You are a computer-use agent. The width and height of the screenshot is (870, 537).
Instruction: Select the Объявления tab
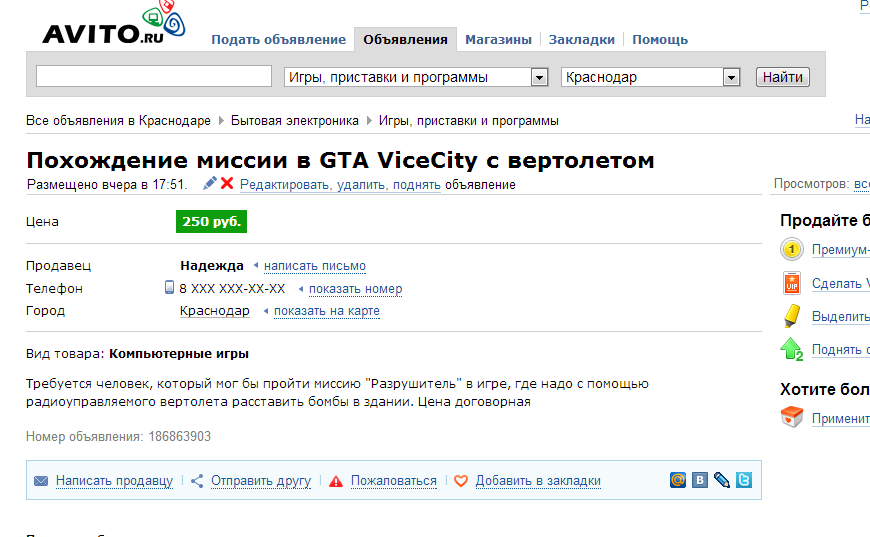[x=406, y=40]
